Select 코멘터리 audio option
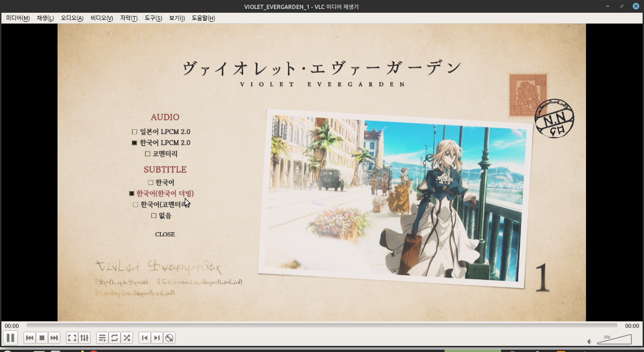 click(161, 154)
